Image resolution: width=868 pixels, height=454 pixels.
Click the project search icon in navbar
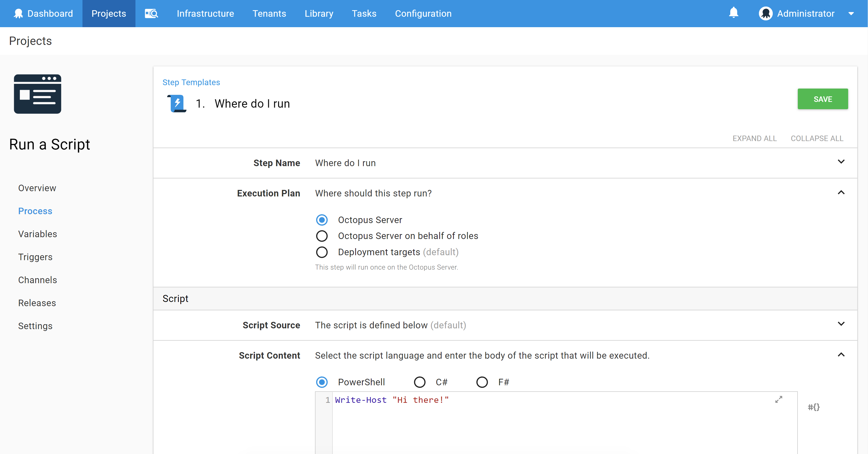coord(151,14)
